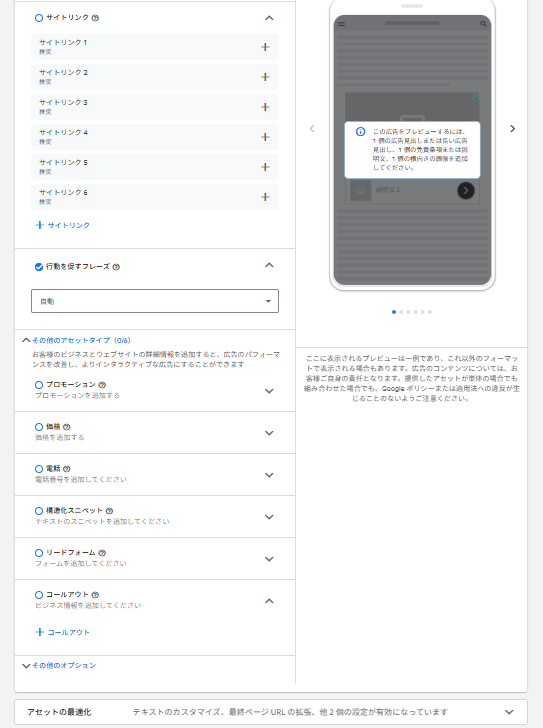Click help icon next to 行動を促すフレーズ

click(x=116, y=267)
